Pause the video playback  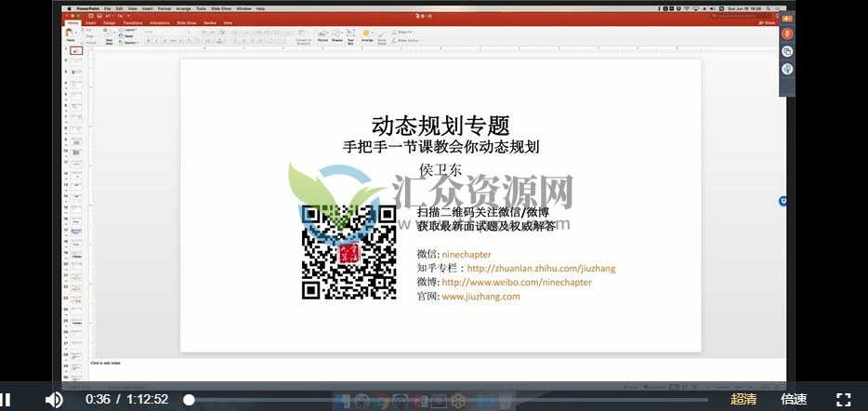coord(5,399)
